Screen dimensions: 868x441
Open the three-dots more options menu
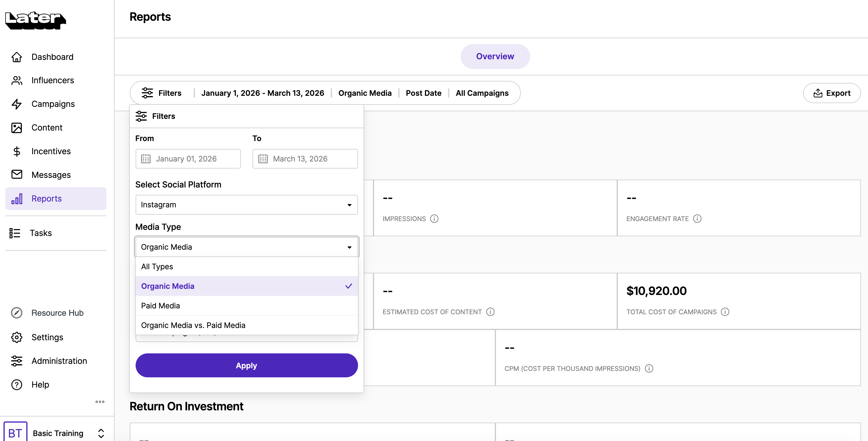[100, 402]
